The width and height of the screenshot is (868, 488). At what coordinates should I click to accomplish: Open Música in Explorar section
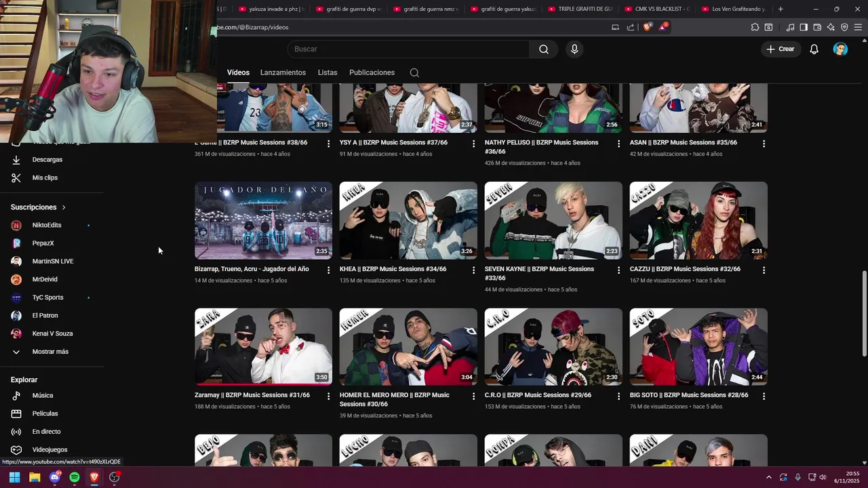pyautogui.click(x=42, y=396)
